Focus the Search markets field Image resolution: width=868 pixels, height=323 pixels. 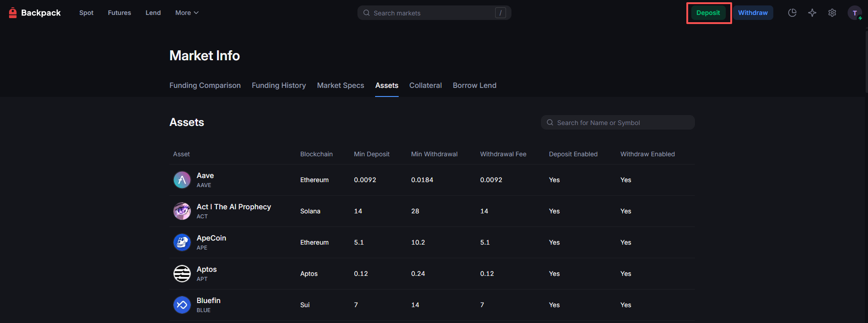tap(433, 13)
